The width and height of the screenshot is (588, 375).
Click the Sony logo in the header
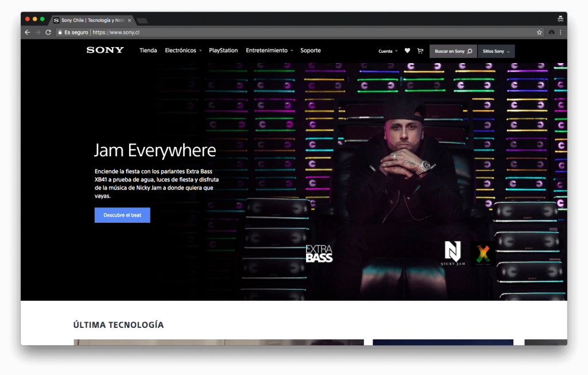[105, 51]
